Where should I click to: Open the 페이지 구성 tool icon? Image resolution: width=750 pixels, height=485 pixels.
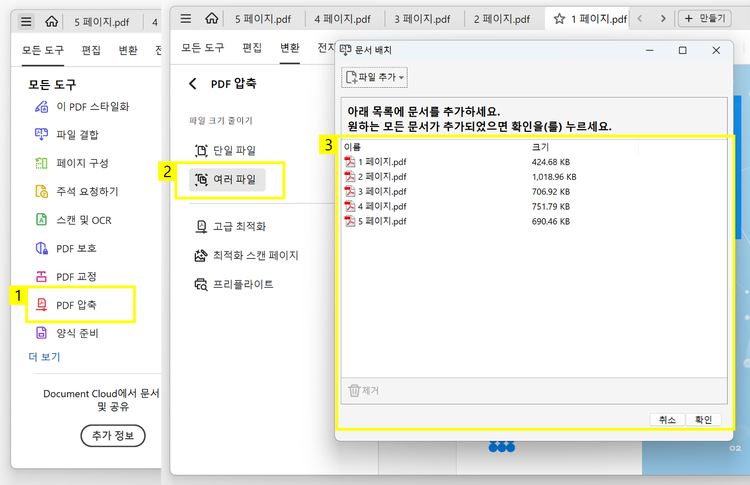42,163
